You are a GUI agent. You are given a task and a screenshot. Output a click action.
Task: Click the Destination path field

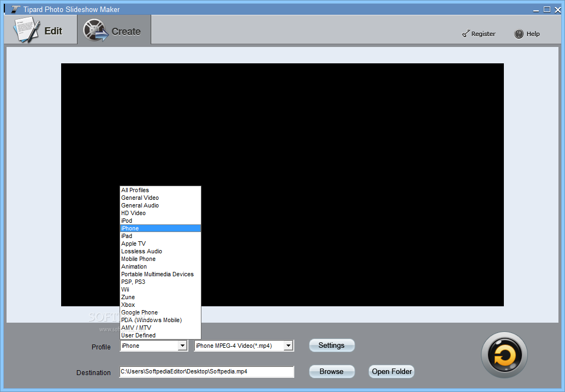(206, 371)
